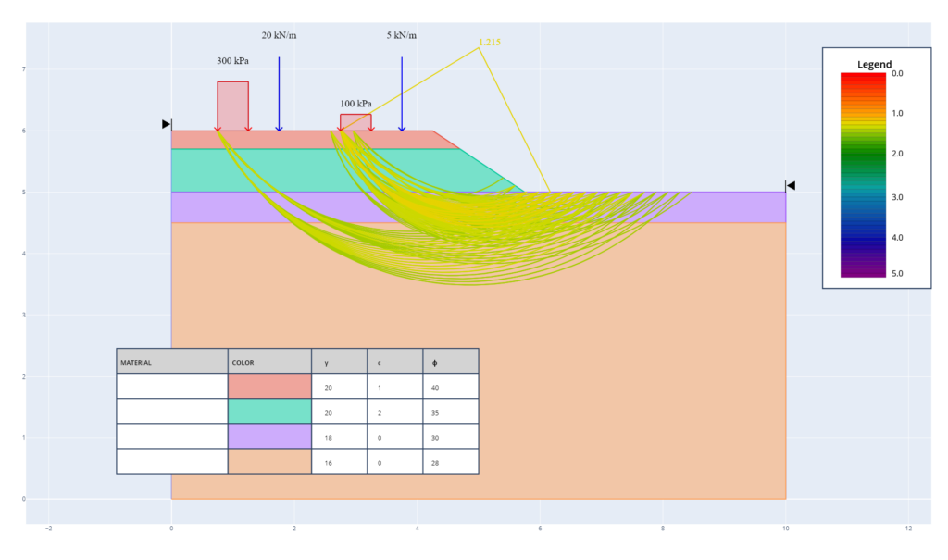Click the 1.215 factor of safety label
The height and width of the screenshot is (560, 948).
489,43
